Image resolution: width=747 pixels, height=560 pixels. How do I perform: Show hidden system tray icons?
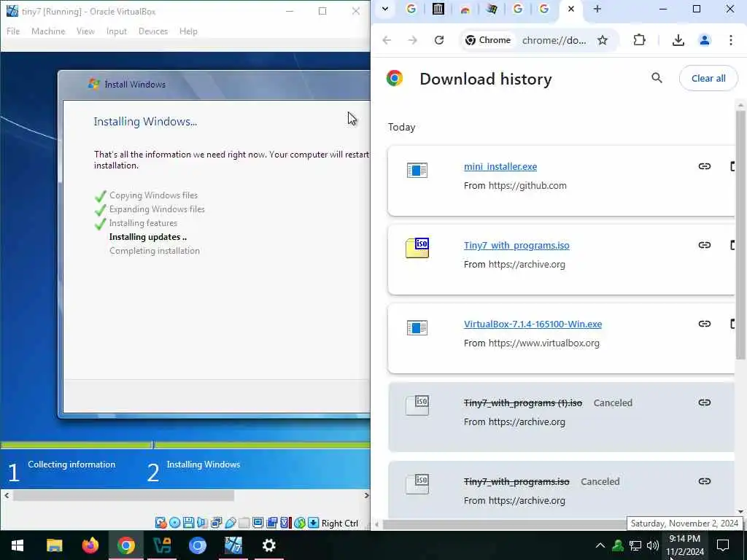[600, 545]
